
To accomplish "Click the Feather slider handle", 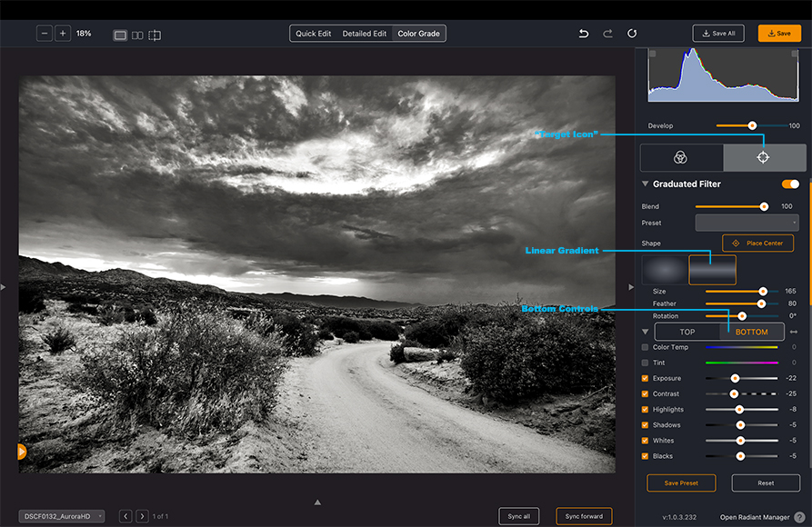I will click(761, 303).
